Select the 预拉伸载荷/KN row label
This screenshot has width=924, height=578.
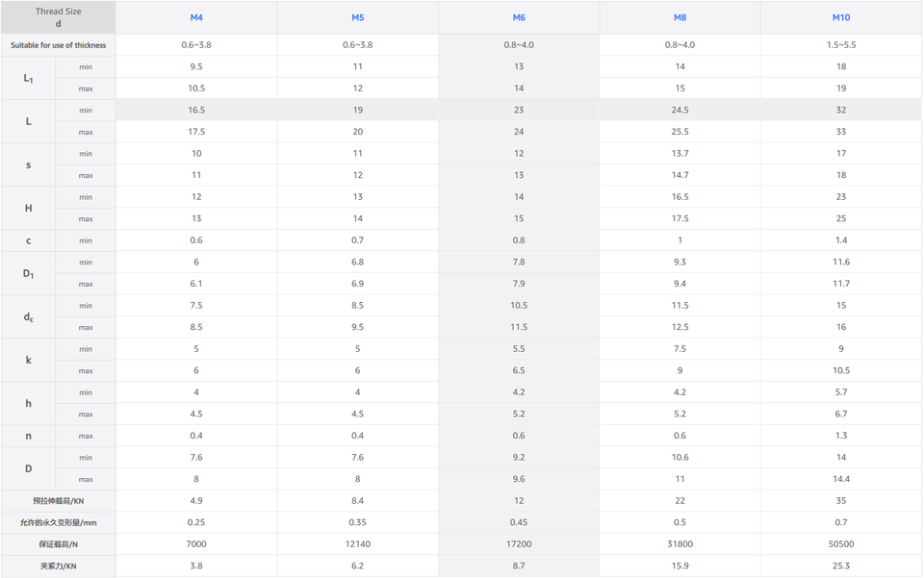tap(58, 501)
